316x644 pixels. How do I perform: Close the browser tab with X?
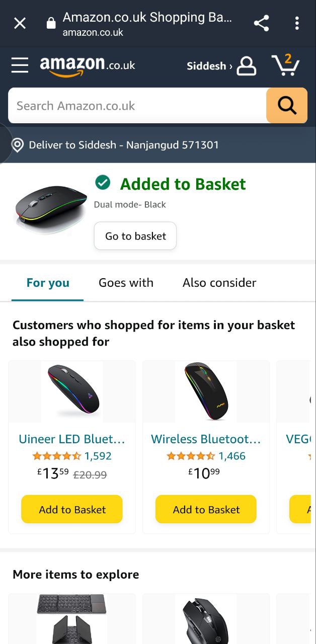pyautogui.click(x=20, y=23)
